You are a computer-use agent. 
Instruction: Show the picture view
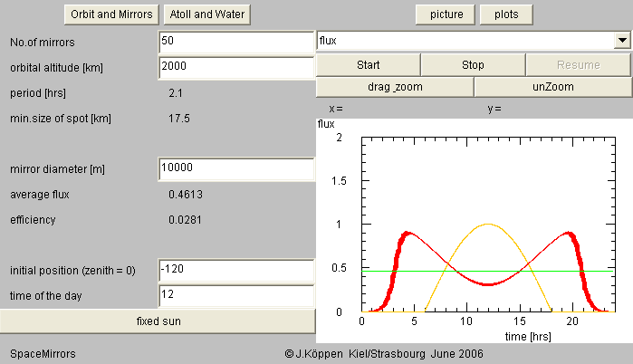[x=446, y=14]
